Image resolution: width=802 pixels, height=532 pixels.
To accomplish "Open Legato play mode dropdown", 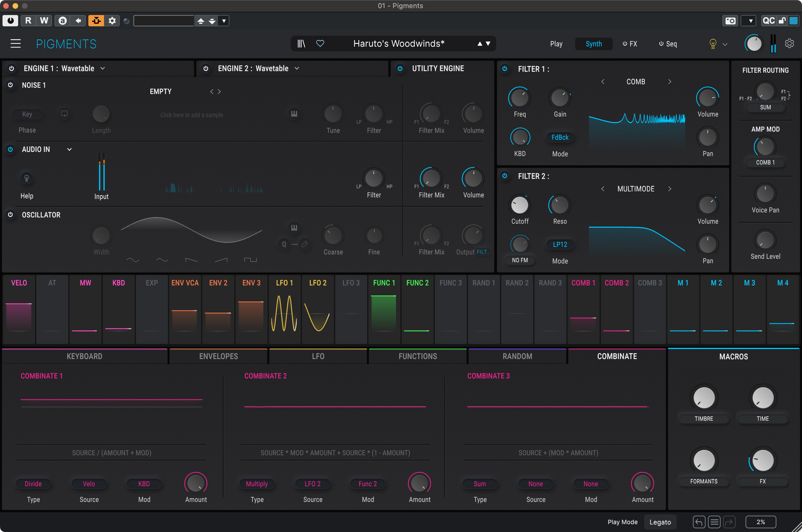I will coord(660,522).
